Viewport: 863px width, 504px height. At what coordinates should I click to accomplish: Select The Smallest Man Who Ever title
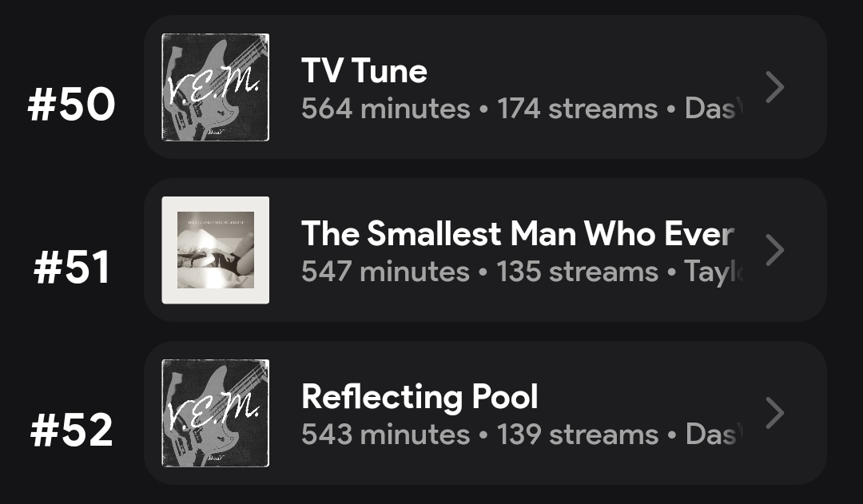pyautogui.click(x=517, y=233)
